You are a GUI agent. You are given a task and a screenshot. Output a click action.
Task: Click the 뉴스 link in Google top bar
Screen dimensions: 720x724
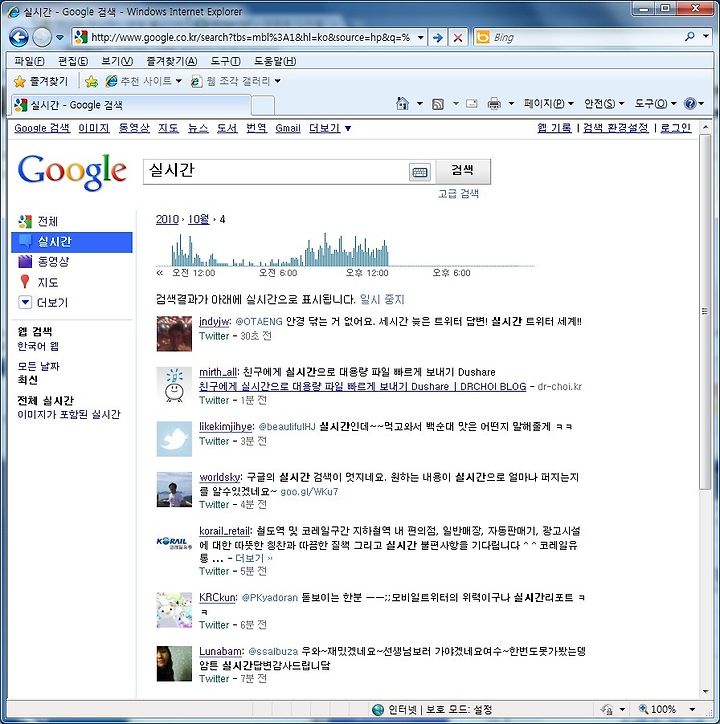[198, 128]
